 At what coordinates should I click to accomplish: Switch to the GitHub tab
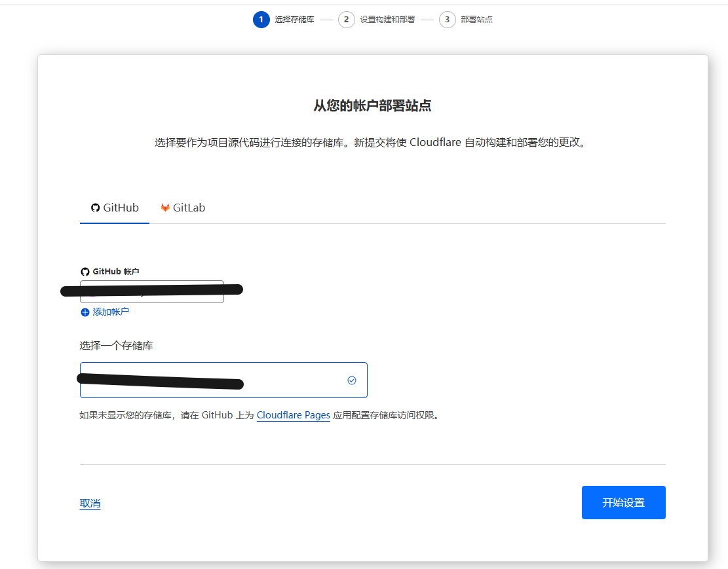[x=115, y=208]
